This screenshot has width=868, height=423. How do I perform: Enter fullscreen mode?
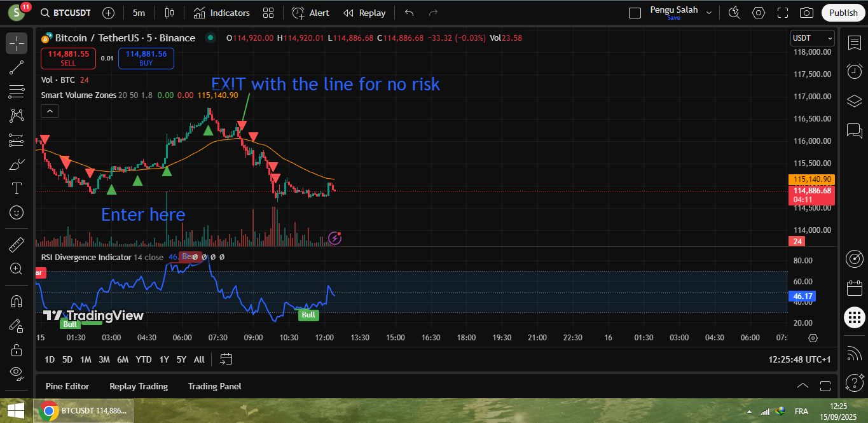tap(783, 13)
